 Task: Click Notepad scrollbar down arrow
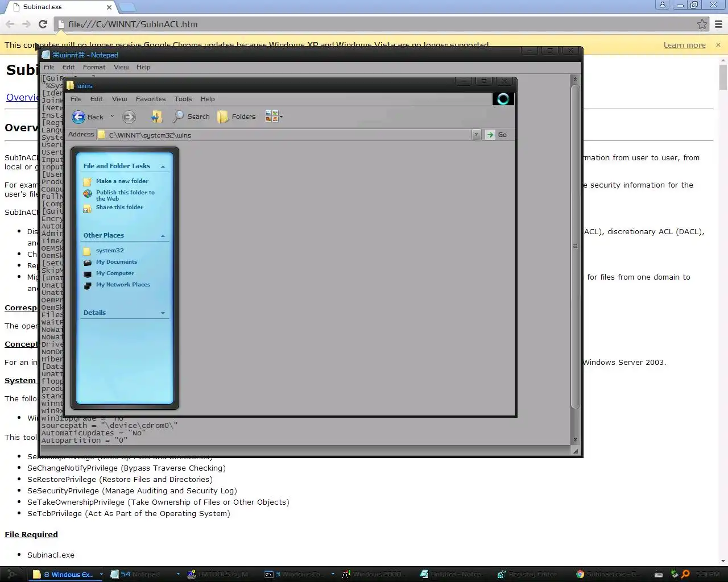point(575,439)
